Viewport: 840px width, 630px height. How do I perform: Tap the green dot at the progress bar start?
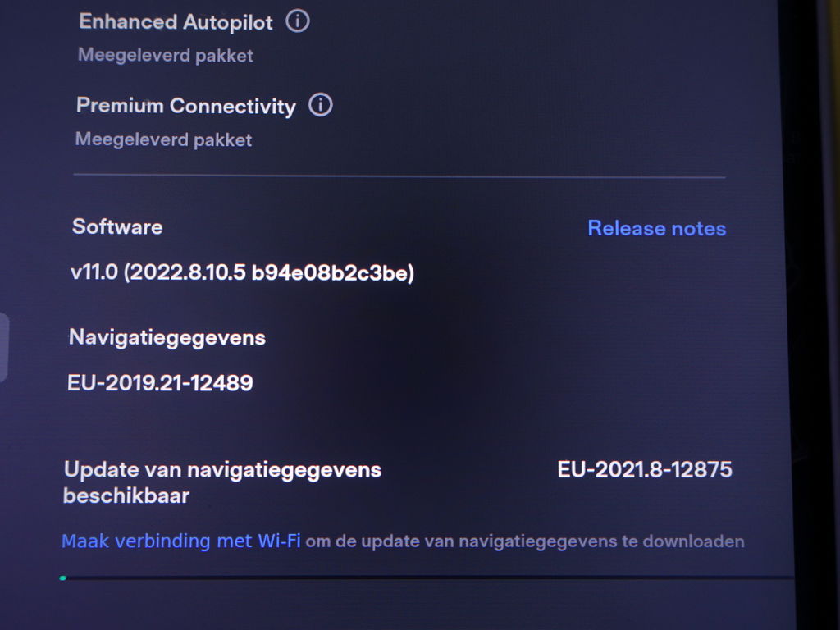(x=63, y=578)
